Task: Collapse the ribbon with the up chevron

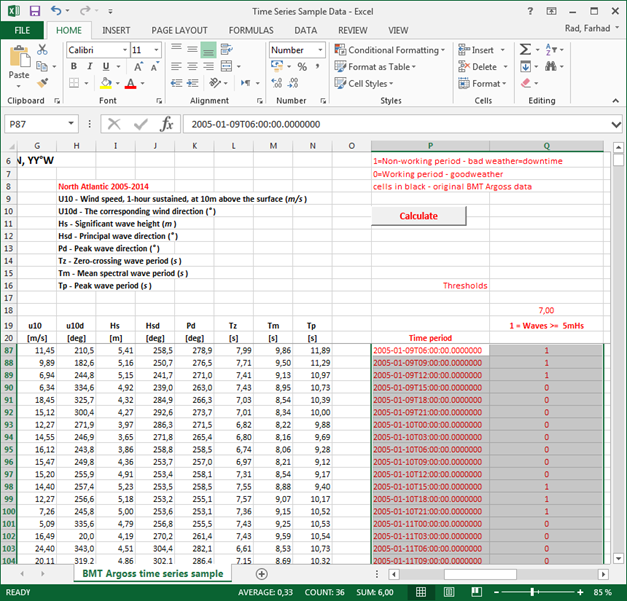Action: point(615,101)
